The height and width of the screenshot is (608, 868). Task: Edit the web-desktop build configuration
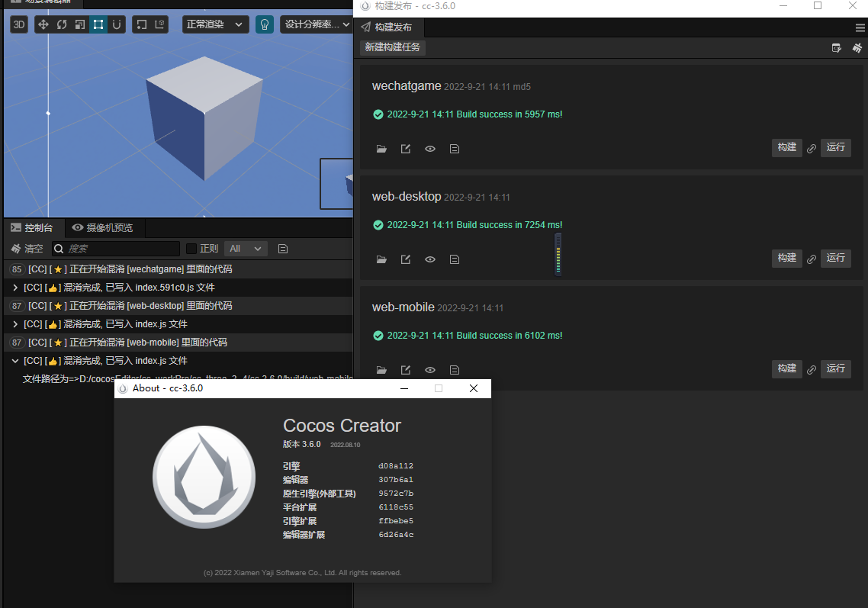click(x=406, y=259)
